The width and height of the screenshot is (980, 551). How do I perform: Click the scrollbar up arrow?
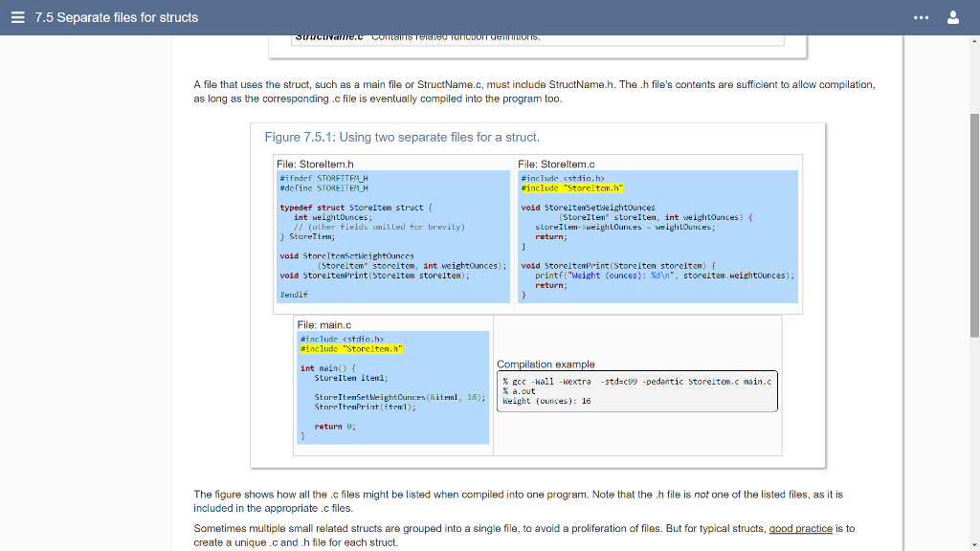tap(974, 41)
